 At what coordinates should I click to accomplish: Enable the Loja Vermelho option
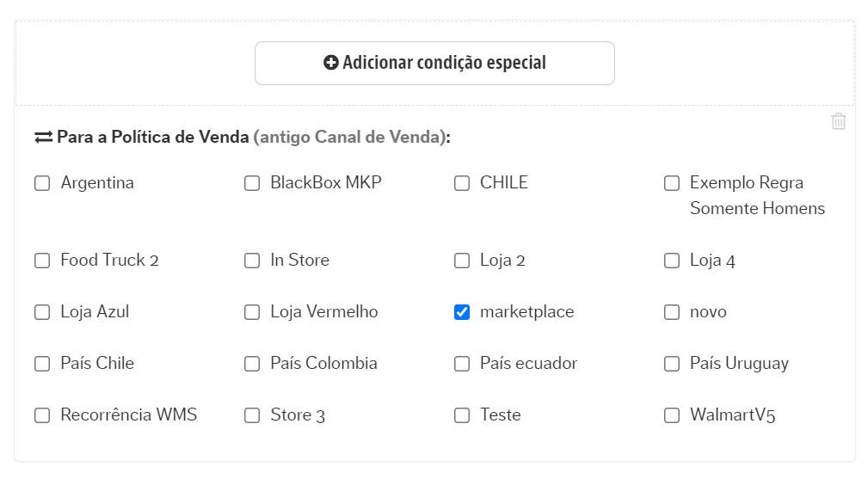[252, 312]
